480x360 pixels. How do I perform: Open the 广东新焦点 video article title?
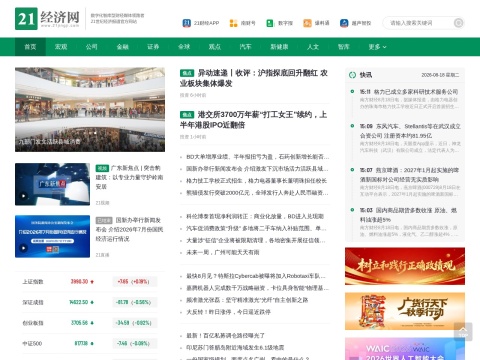click(130, 177)
